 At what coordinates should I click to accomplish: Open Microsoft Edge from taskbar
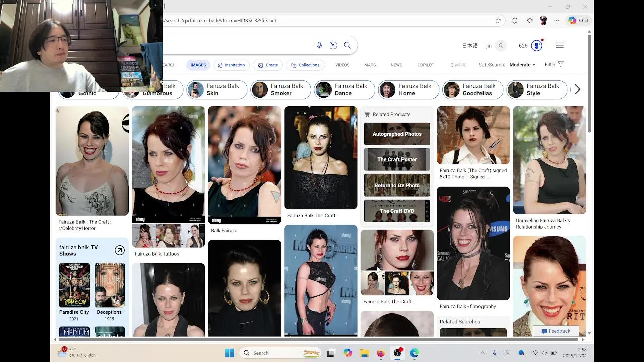tap(414, 353)
